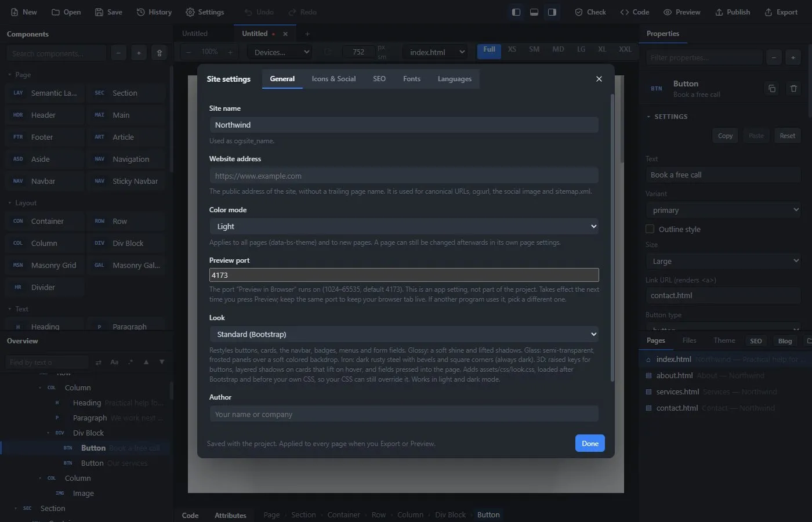The height and width of the screenshot is (522, 812).
Task: Reset the Button settings
Action: click(787, 136)
